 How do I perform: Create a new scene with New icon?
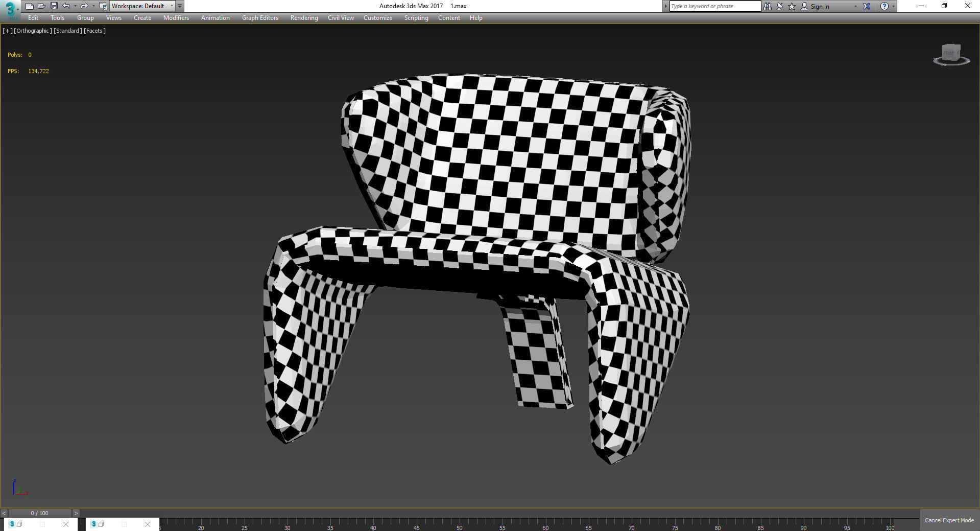(30, 6)
